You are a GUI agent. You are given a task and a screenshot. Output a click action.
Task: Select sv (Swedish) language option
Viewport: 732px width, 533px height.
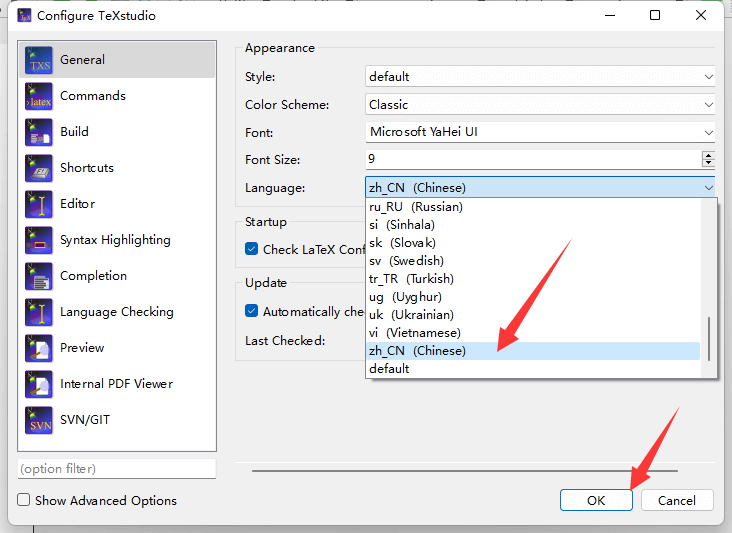(x=533, y=261)
